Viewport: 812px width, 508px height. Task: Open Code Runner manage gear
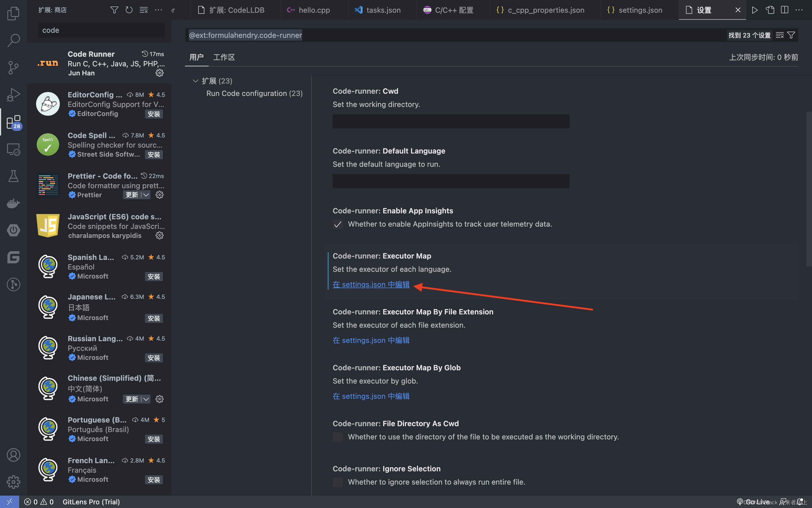coord(160,73)
